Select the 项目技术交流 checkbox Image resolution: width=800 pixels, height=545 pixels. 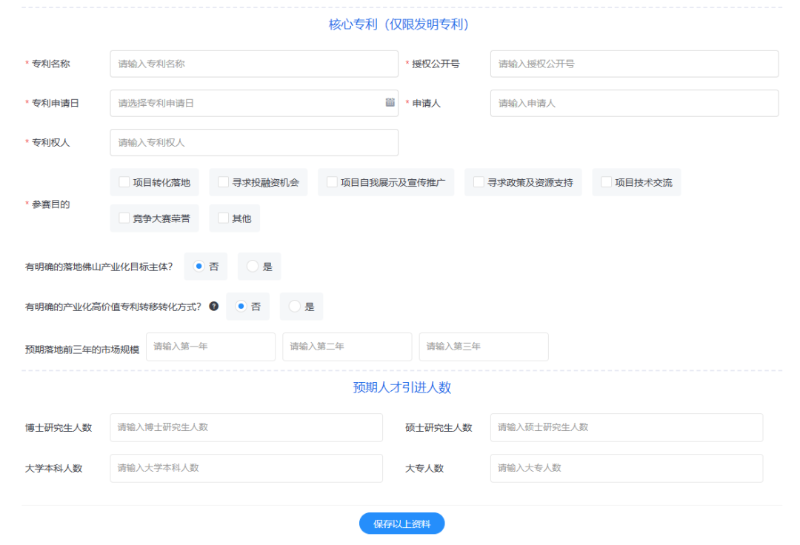606,183
